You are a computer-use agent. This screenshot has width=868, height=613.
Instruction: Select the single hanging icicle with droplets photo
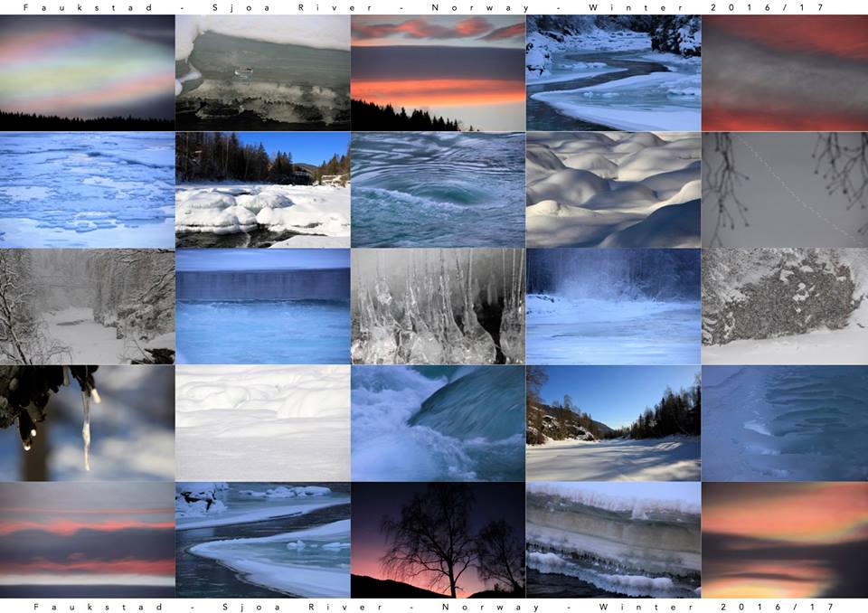[88, 423]
